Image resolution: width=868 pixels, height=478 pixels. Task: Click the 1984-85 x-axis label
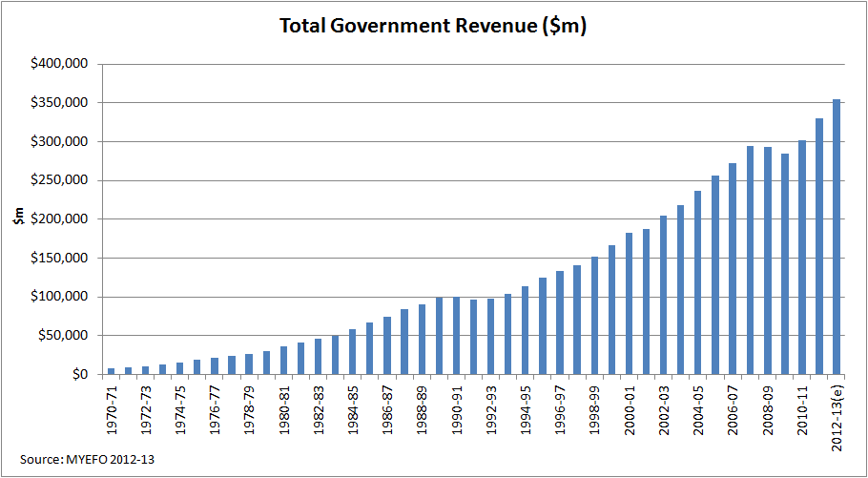pos(353,408)
